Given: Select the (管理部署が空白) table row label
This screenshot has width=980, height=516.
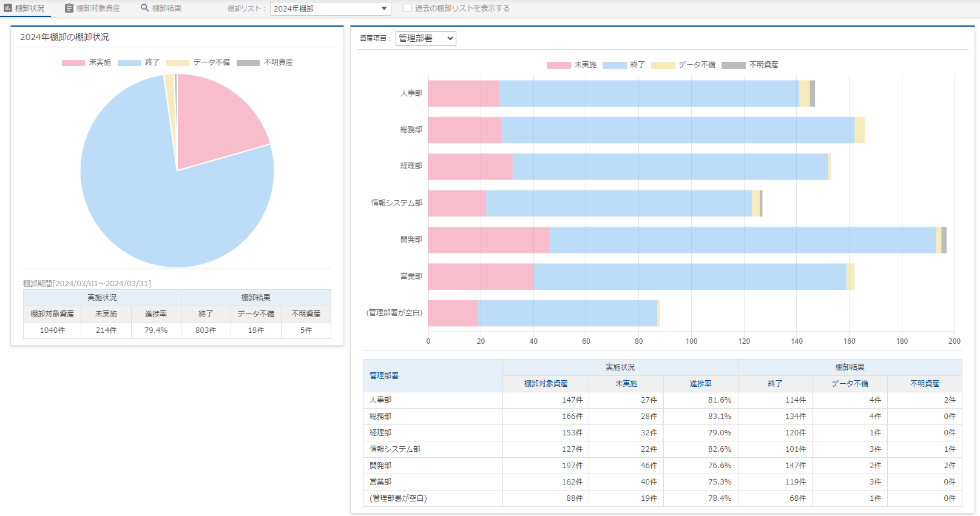Looking at the screenshot, I should pyautogui.click(x=398, y=498).
